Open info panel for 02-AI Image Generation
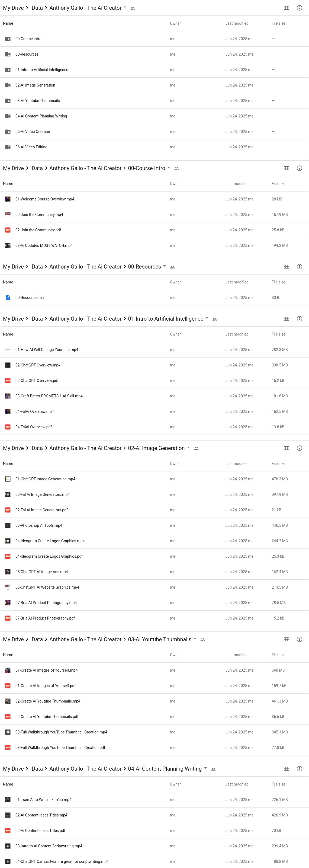Viewport: 309px width, 868px height. pyautogui.click(x=299, y=448)
